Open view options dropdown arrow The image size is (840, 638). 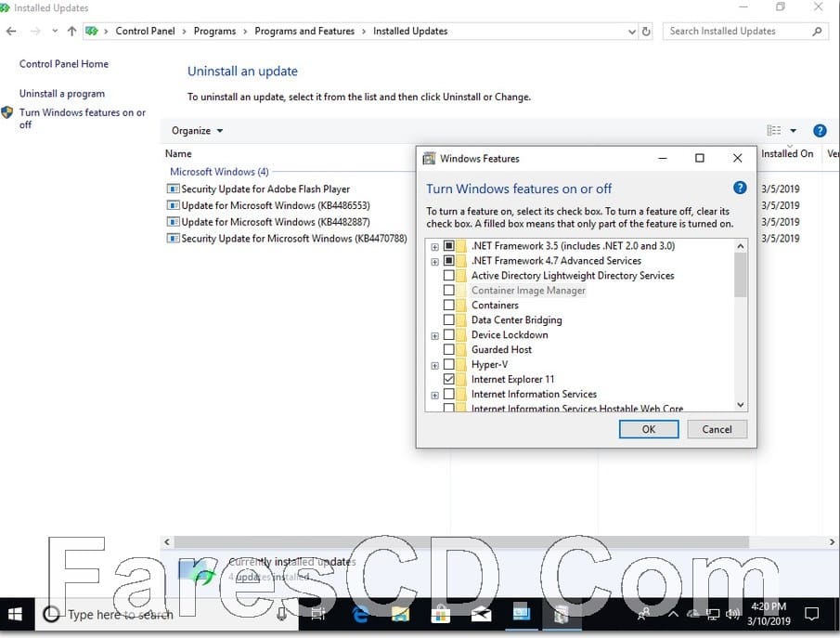pos(794,130)
